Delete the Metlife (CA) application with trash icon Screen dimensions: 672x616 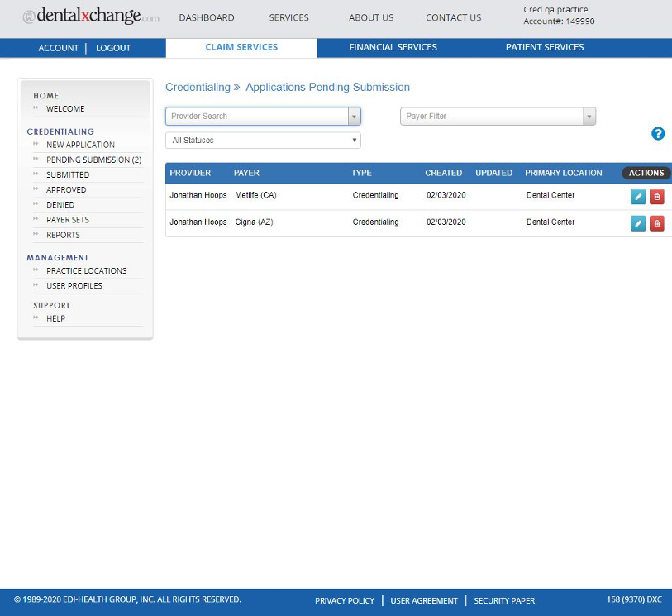click(x=656, y=197)
